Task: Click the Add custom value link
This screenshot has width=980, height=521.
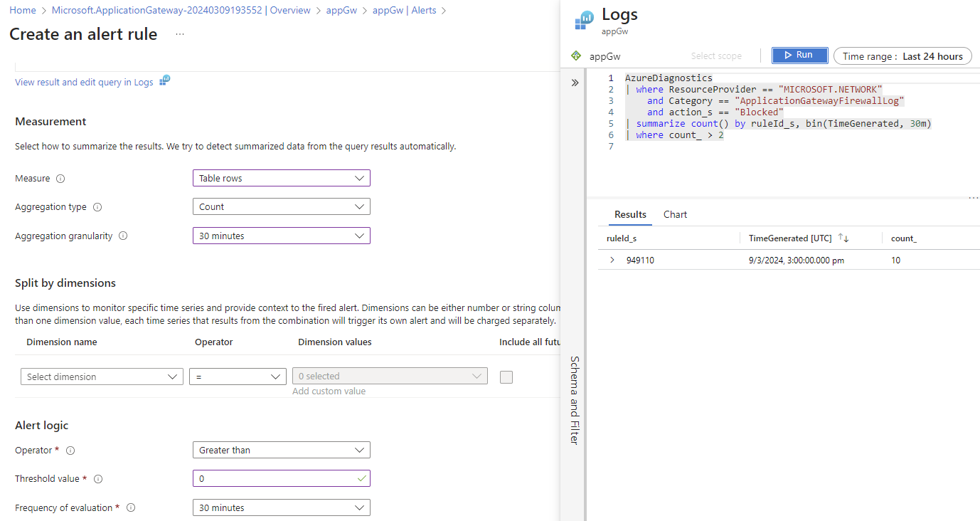Action: coord(329,391)
